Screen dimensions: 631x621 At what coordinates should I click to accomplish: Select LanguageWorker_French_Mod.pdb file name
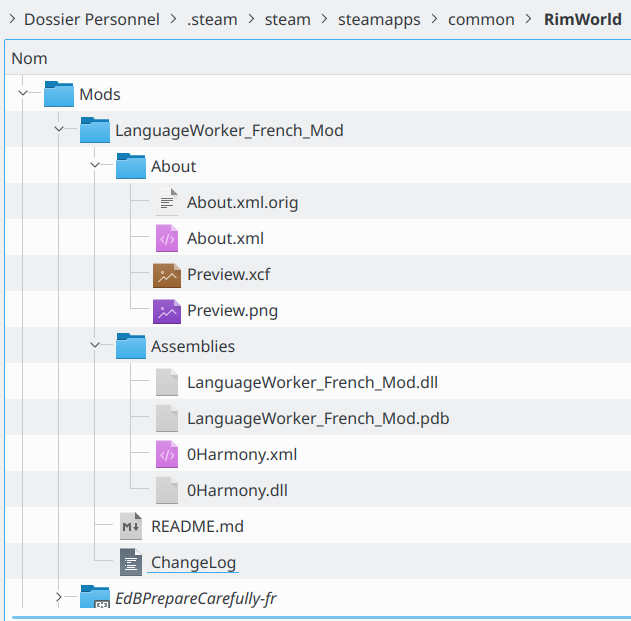(x=318, y=419)
